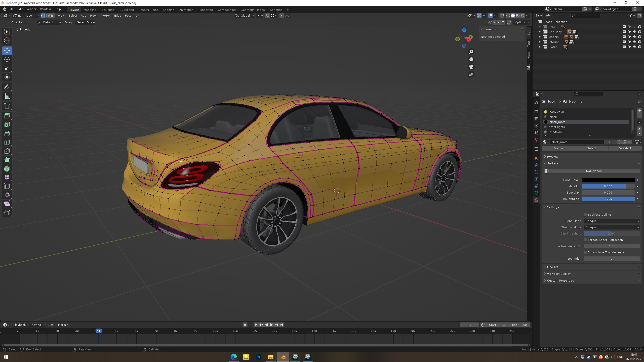The height and width of the screenshot is (362, 644).
Task: Switch to face select mode
Action: tap(52, 16)
